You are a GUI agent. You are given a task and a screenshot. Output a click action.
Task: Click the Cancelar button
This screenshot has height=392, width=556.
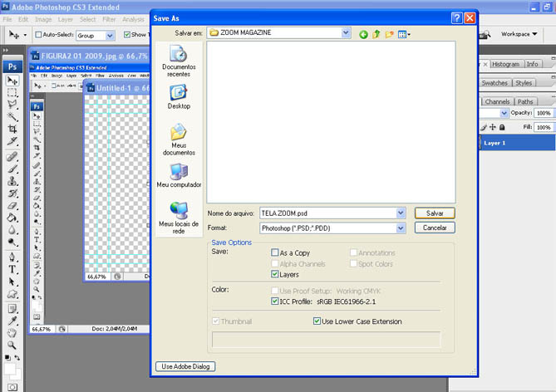(435, 228)
